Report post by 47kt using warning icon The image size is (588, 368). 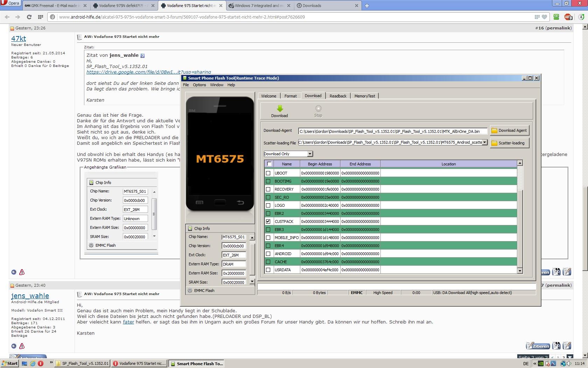click(x=22, y=272)
